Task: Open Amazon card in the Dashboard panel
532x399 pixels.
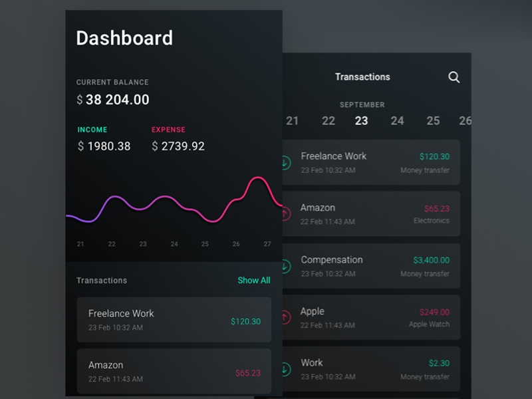Action: [x=174, y=371]
